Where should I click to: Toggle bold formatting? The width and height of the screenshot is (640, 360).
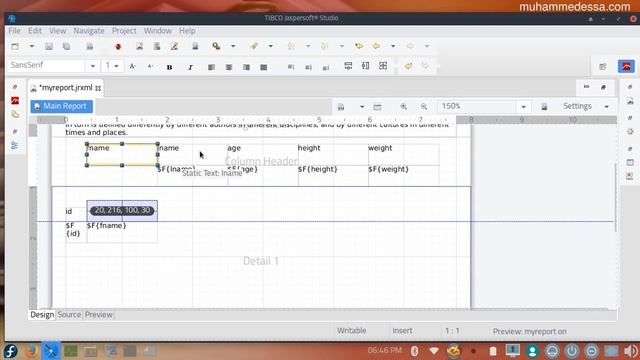pyautogui.click(x=169, y=67)
